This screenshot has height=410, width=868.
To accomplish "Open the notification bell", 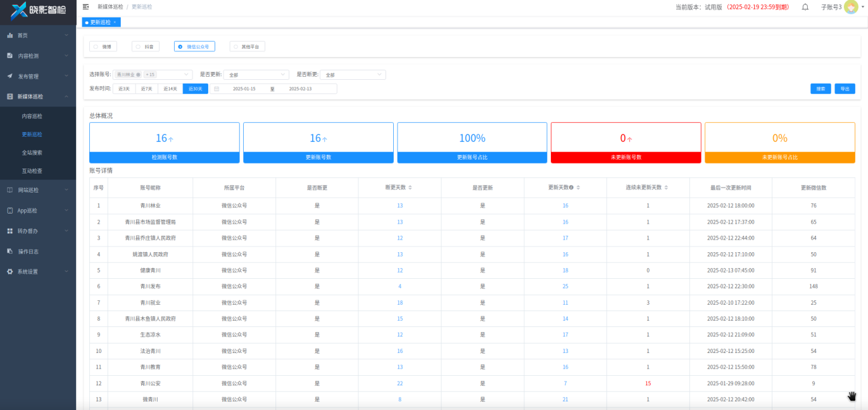I will click(805, 7).
